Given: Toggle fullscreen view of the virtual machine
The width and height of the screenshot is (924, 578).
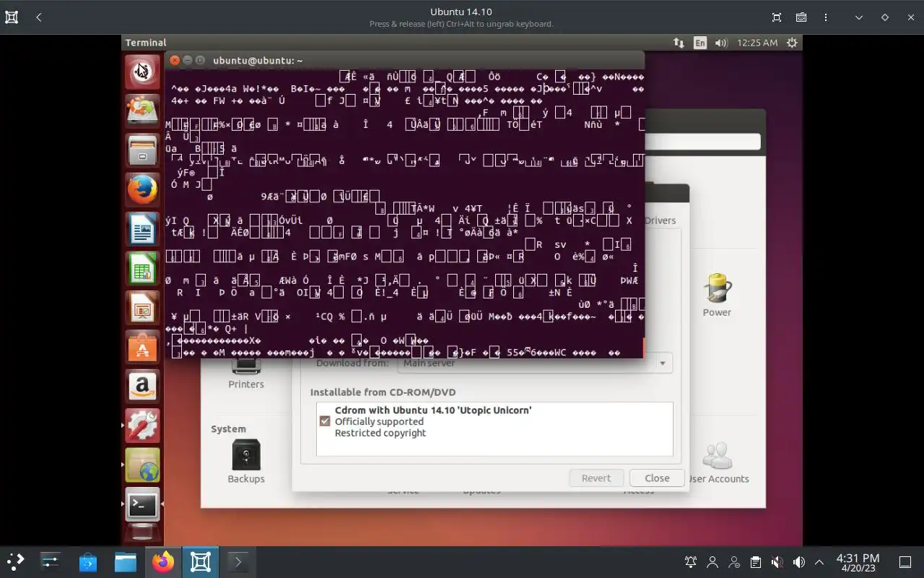Looking at the screenshot, I should pos(777,17).
